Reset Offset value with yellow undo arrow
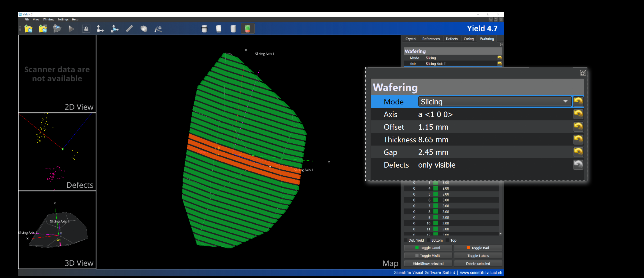Image resolution: width=644 pixels, height=278 pixels. (x=578, y=127)
